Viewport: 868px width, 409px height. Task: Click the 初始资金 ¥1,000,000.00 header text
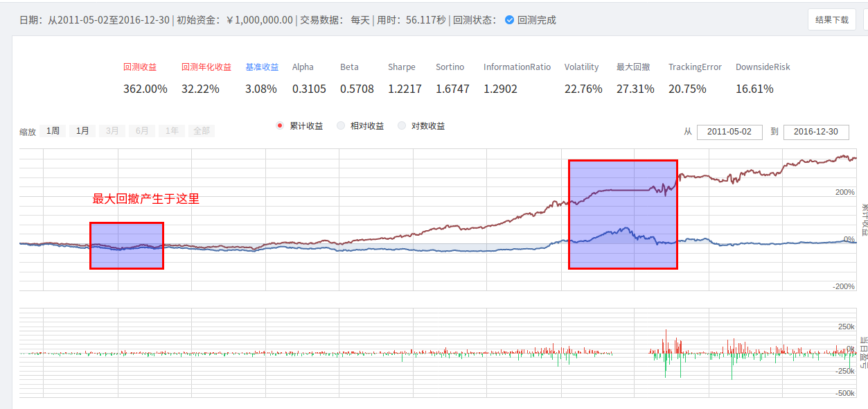click(234, 20)
